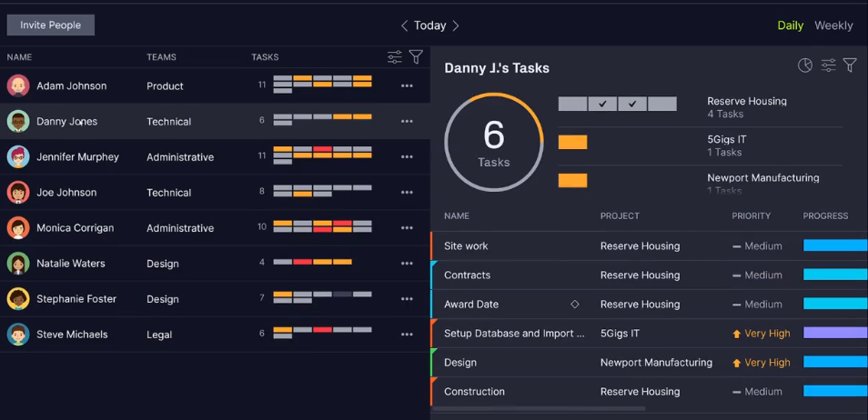Image resolution: width=868 pixels, height=420 pixels.
Task: Click purple progress bar for Setup Database task
Action: click(x=834, y=334)
